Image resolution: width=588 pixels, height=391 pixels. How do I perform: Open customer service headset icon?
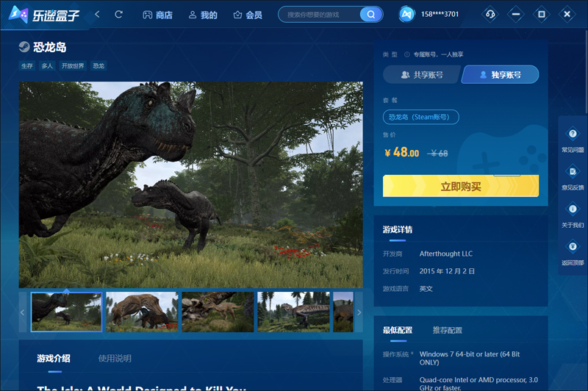(x=490, y=15)
